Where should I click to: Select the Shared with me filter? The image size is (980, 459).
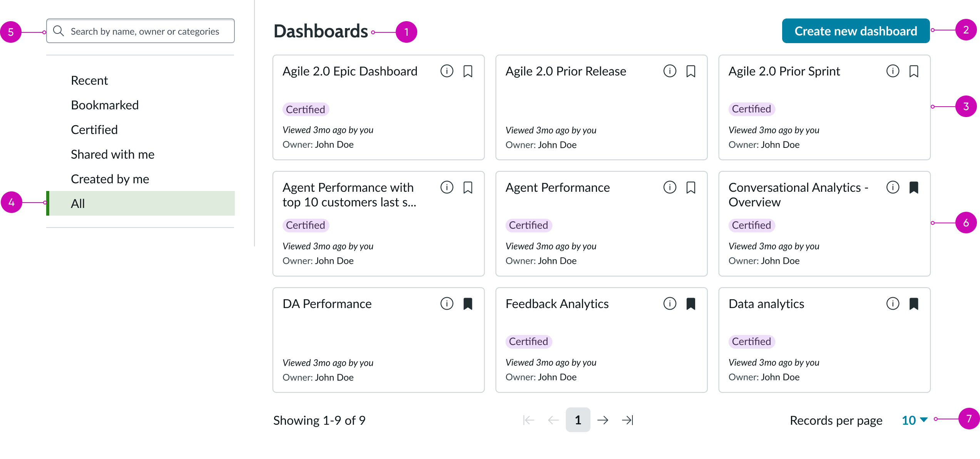coord(113,154)
